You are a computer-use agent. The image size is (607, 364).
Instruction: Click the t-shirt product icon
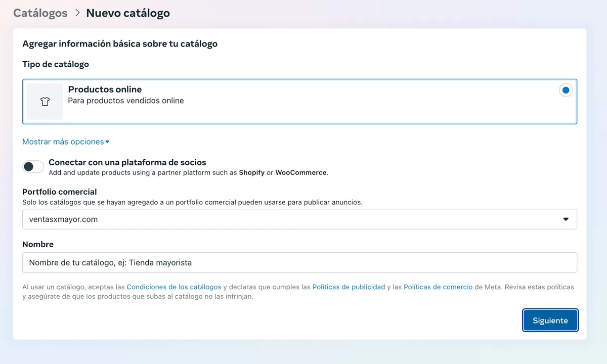[45, 102]
